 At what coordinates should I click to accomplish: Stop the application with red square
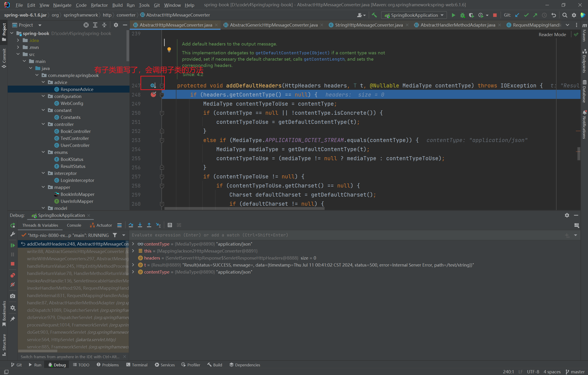coord(495,15)
